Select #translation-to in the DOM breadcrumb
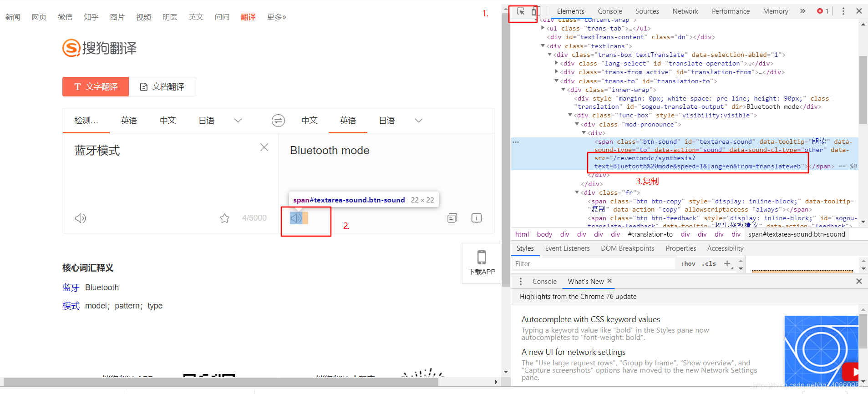The height and width of the screenshot is (394, 868). click(650, 234)
